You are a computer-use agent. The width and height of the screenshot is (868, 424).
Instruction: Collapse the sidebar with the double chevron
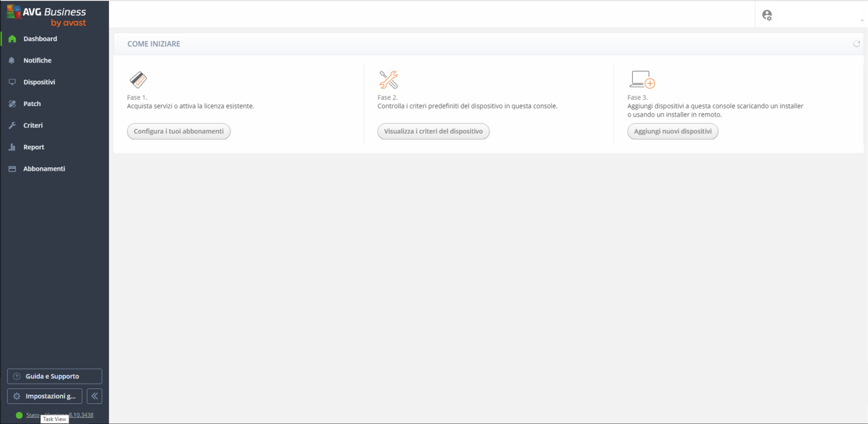94,396
